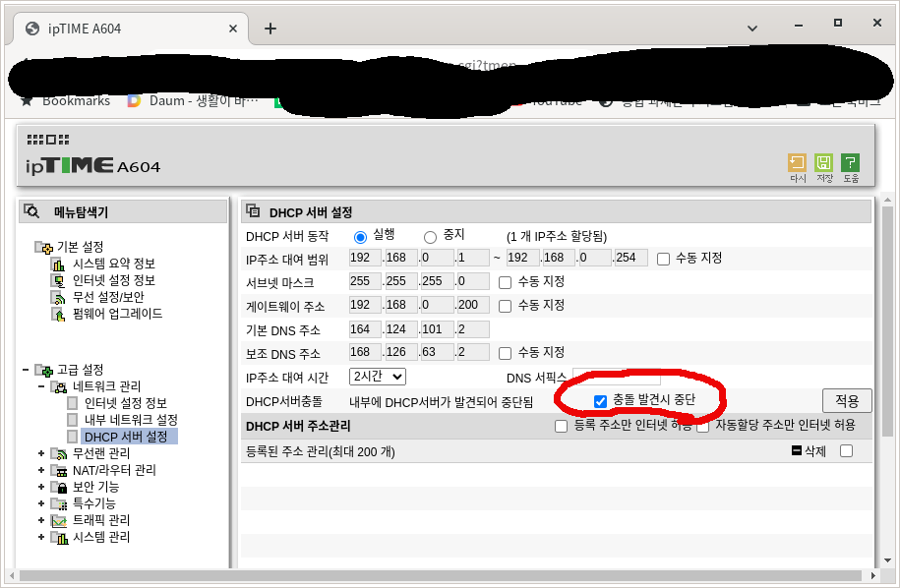Click the 보안 기능 lock icon
This screenshot has width=900, height=588.
click(59, 487)
